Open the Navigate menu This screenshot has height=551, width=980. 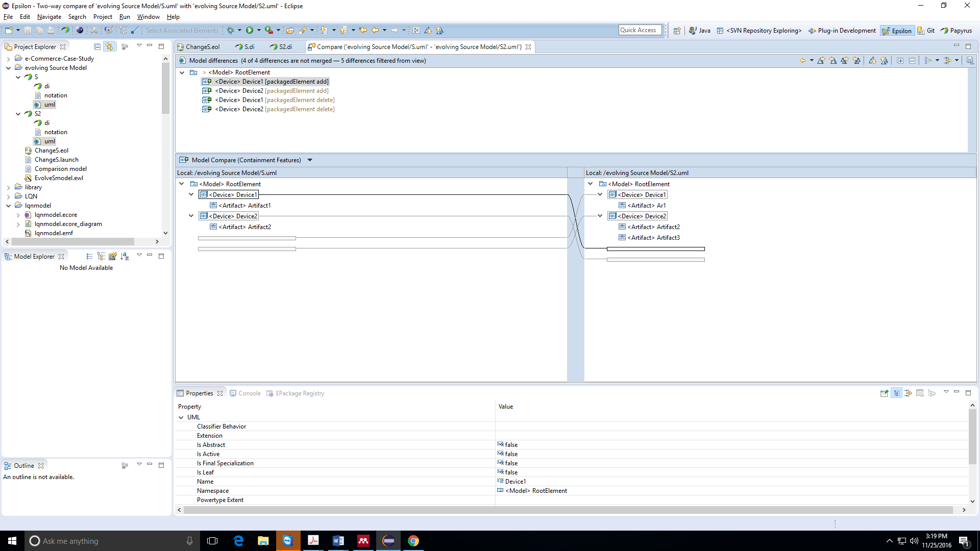point(49,17)
